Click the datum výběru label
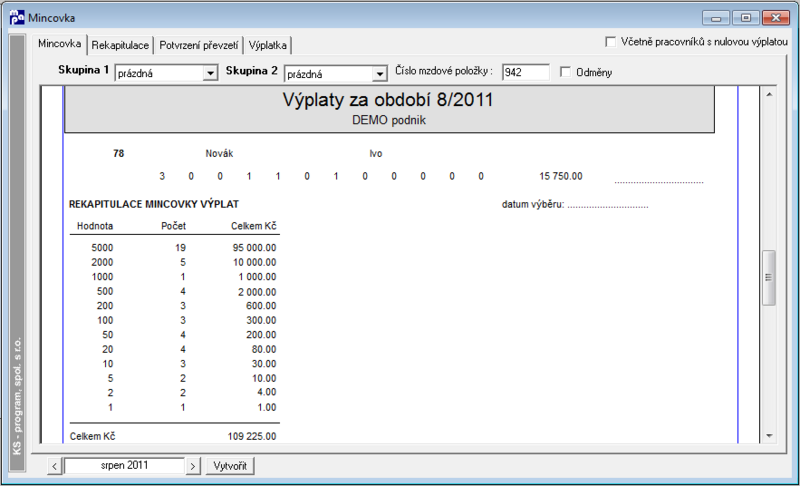Image resolution: width=800 pixels, height=486 pixels. [x=533, y=204]
